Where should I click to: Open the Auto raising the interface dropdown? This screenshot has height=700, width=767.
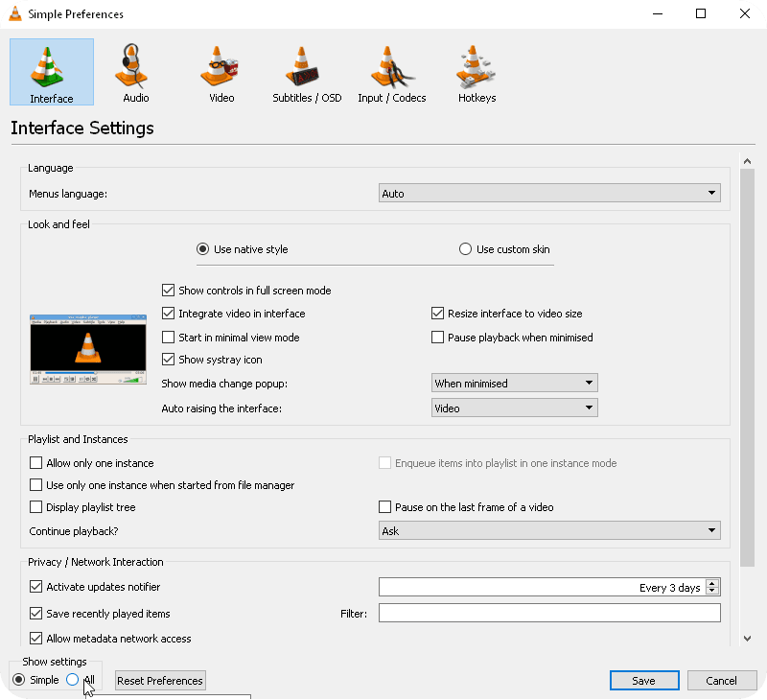pyautogui.click(x=515, y=408)
